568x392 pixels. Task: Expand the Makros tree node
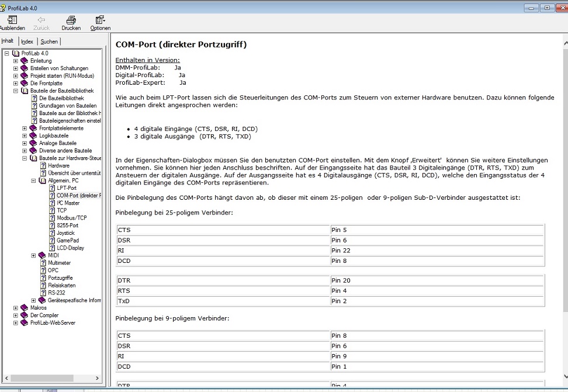[x=16, y=308]
